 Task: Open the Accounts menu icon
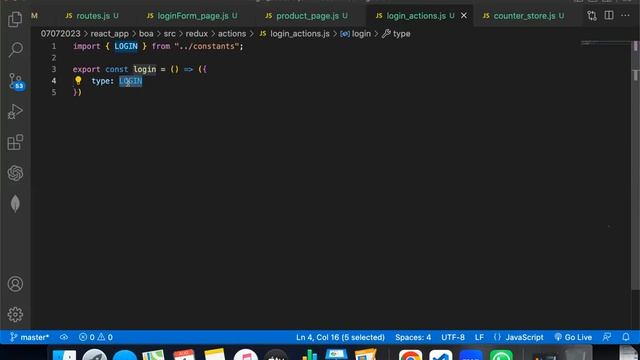[x=15, y=284]
